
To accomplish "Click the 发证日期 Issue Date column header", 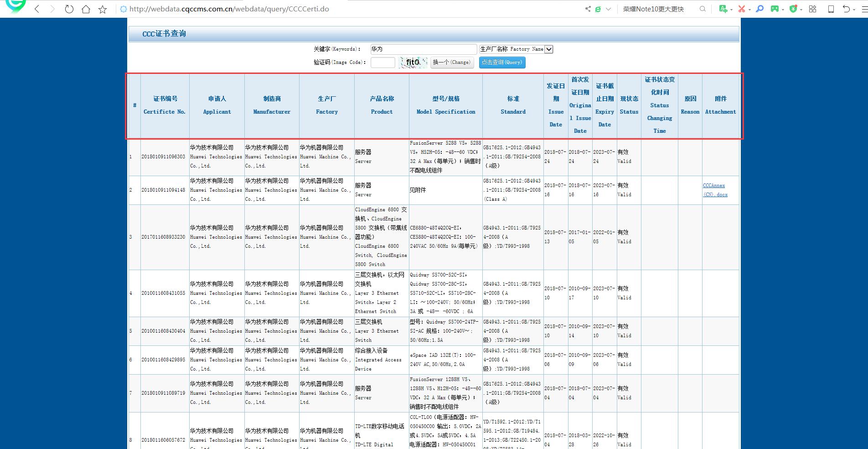I will (556, 105).
